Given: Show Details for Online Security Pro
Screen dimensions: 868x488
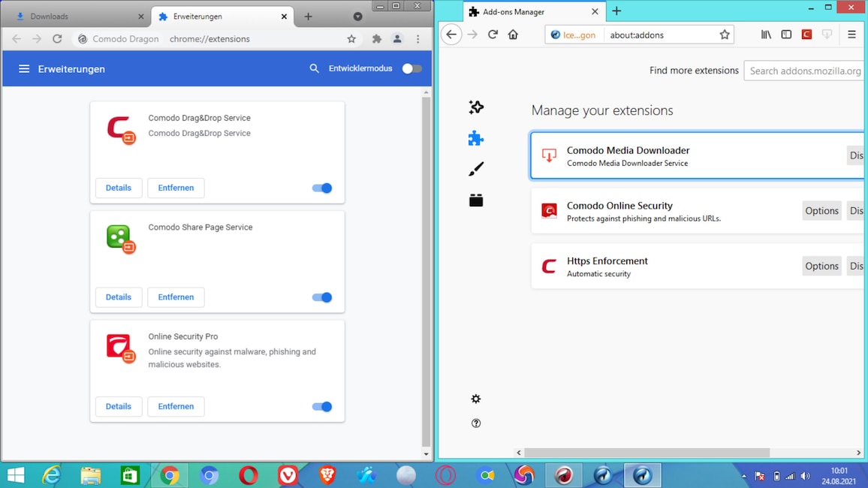Looking at the screenshot, I should click(x=119, y=406).
